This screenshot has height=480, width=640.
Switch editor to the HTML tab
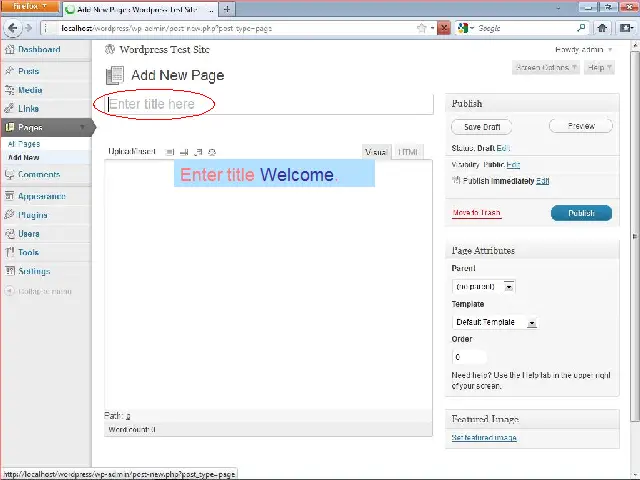(x=408, y=152)
